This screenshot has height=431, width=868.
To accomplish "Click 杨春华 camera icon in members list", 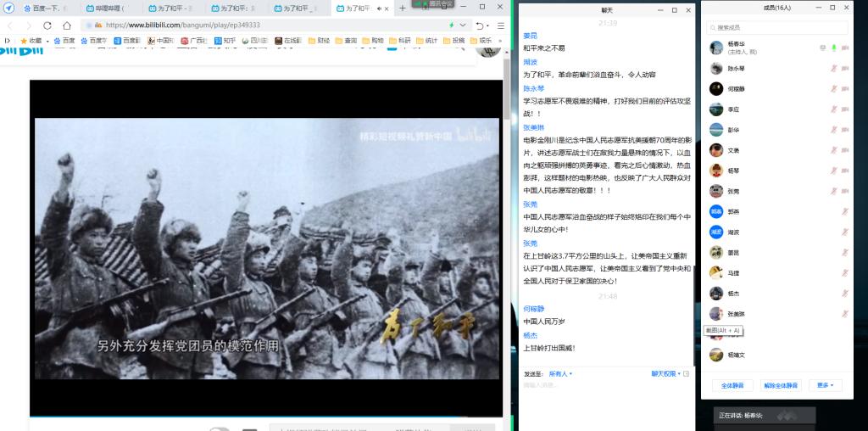I will 845,48.
